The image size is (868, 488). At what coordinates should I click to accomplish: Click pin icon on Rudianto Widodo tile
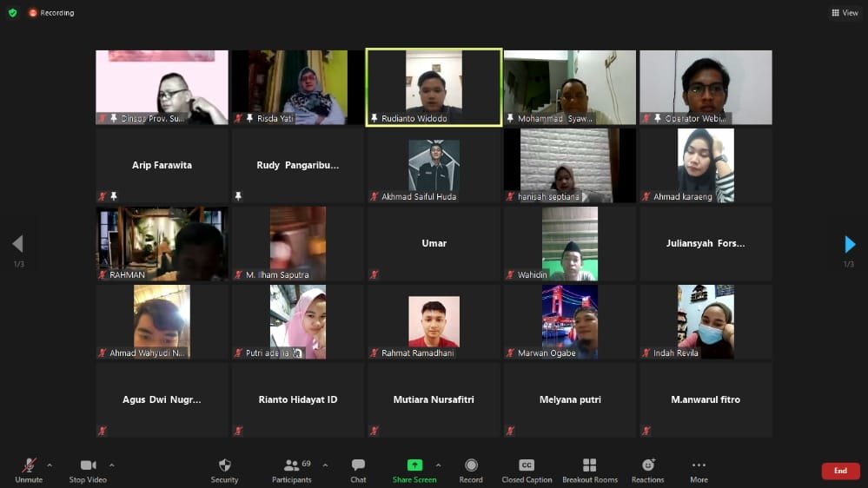(374, 118)
